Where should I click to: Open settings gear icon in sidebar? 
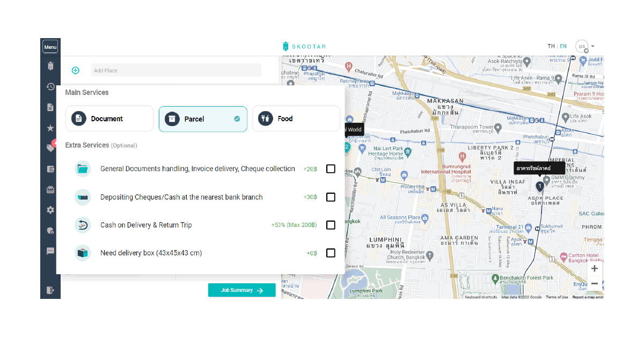pyautogui.click(x=50, y=210)
